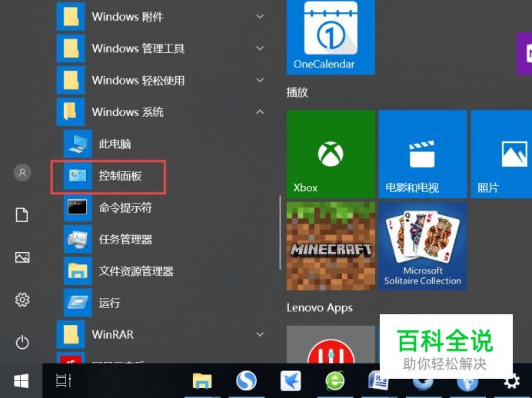Open Pictures icon in left rail
The height and width of the screenshot is (398, 532).
[x=22, y=257]
